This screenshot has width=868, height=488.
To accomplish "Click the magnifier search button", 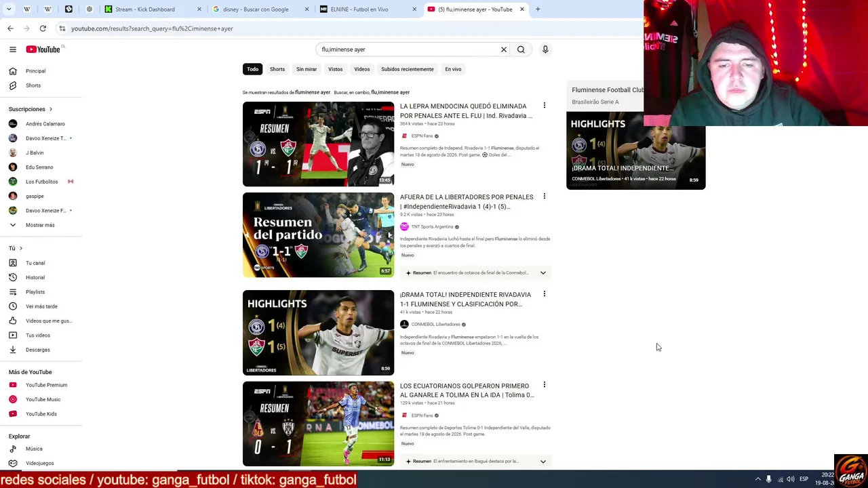I will (521, 49).
